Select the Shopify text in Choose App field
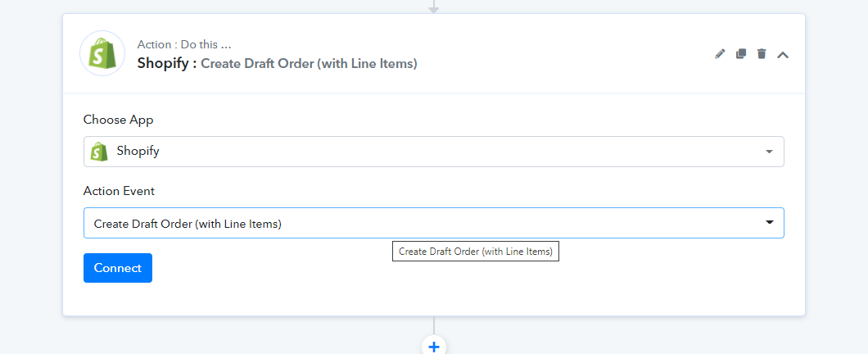This screenshot has height=354, width=868. coord(138,151)
